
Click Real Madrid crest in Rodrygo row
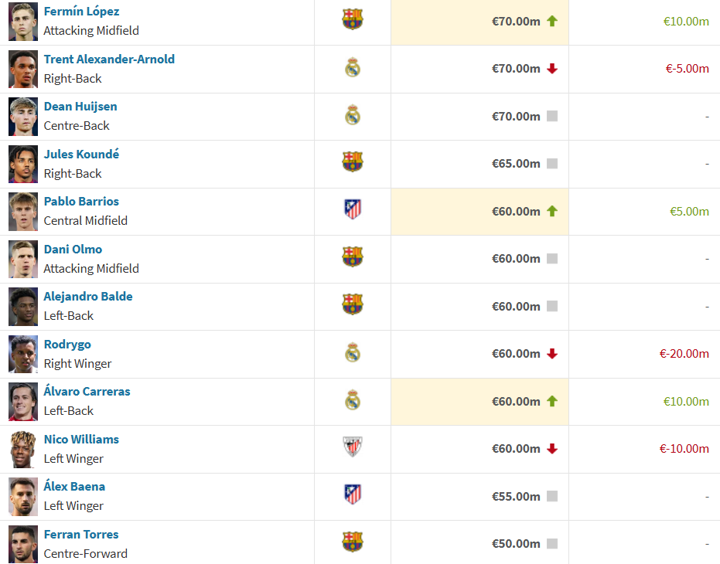click(x=352, y=352)
